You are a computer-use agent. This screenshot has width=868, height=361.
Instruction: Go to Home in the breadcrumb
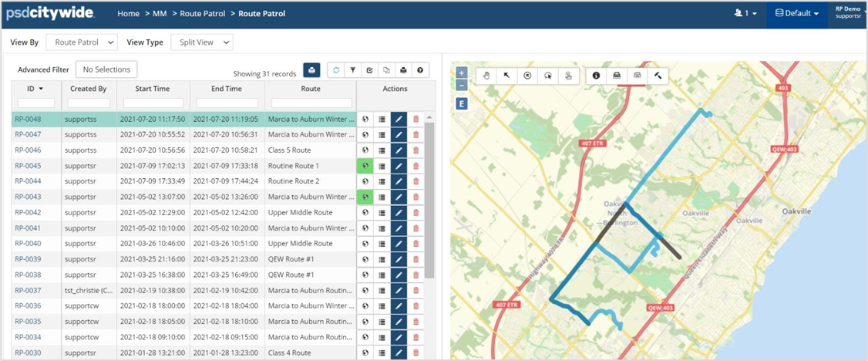tap(128, 14)
